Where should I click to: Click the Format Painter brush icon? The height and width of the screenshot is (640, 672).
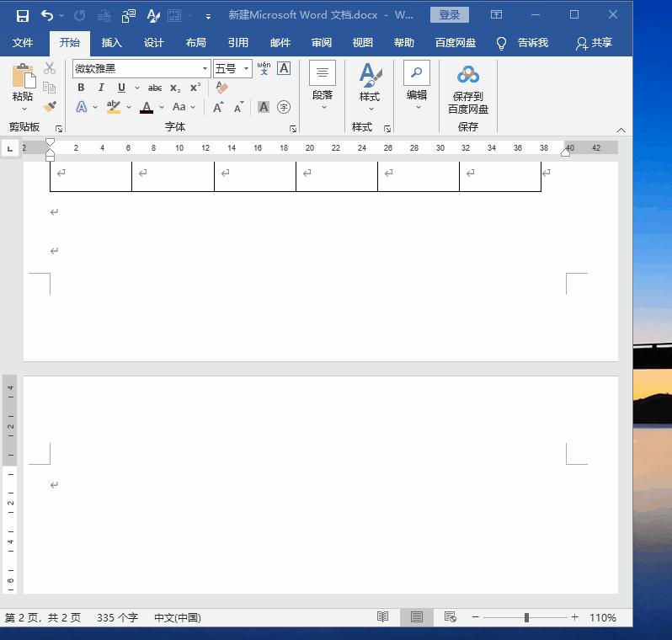tap(50, 107)
